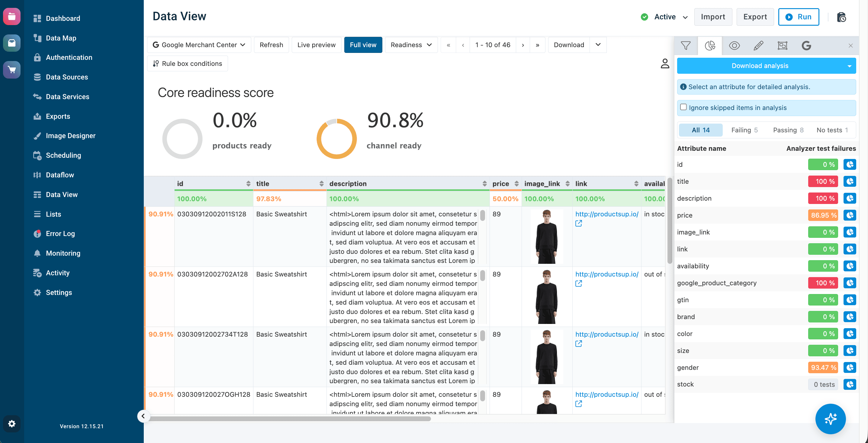Click the Import button
Screen dimensions: 868x443
(713, 17)
